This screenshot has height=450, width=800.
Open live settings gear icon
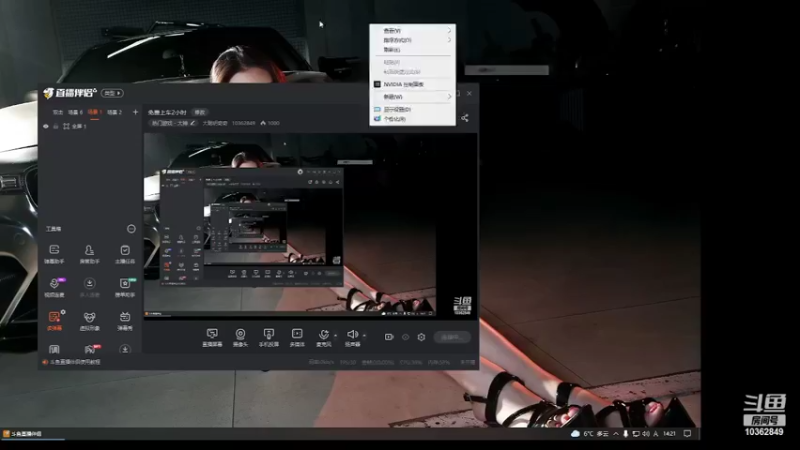pyautogui.click(x=421, y=337)
